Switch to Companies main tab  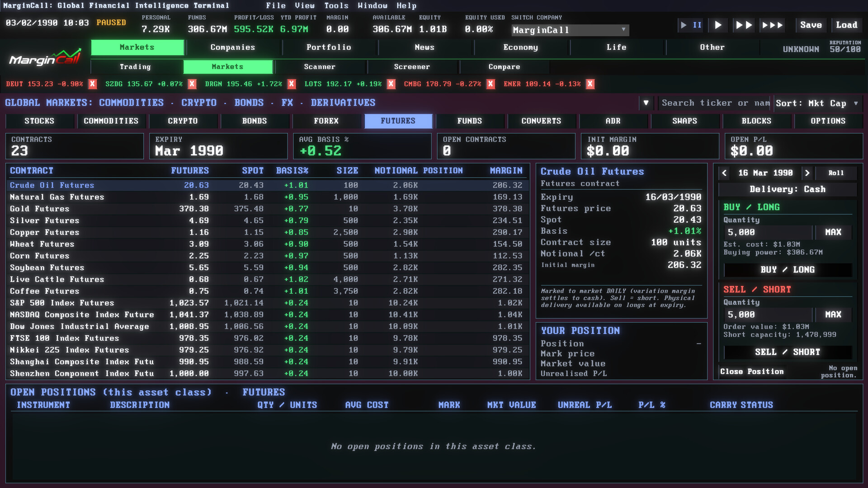pos(233,47)
